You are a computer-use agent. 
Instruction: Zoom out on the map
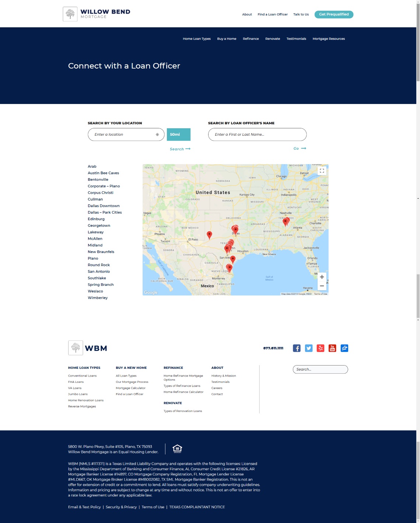click(x=322, y=286)
